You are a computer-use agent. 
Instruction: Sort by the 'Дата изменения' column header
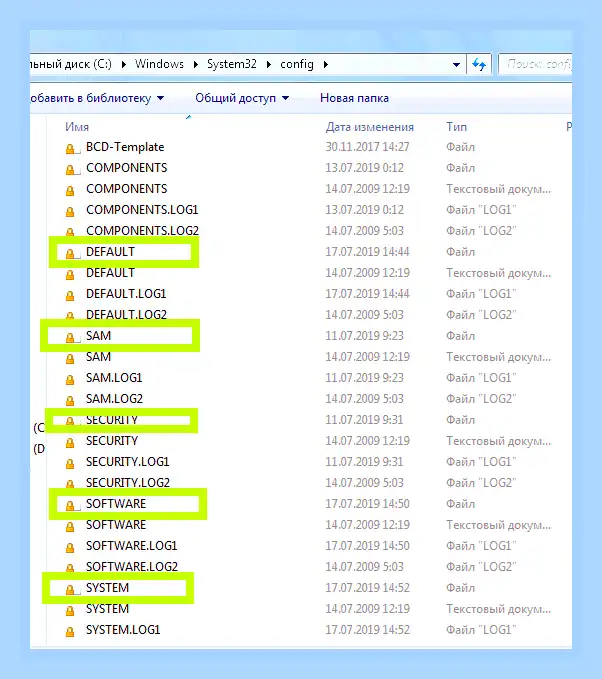pyautogui.click(x=369, y=127)
